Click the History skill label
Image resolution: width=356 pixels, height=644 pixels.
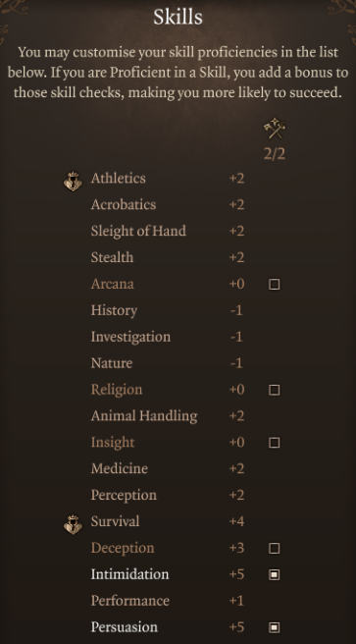pos(114,310)
